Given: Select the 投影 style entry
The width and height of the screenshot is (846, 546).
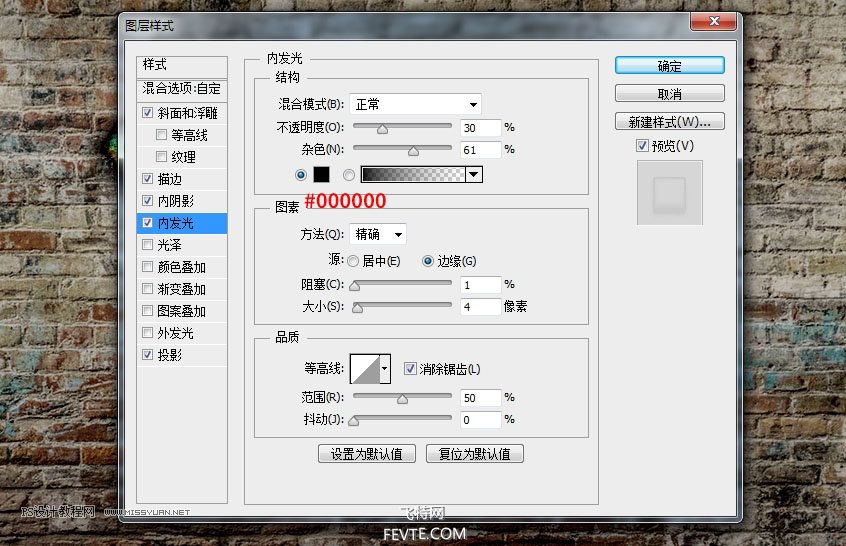Looking at the screenshot, I should pyautogui.click(x=169, y=354).
